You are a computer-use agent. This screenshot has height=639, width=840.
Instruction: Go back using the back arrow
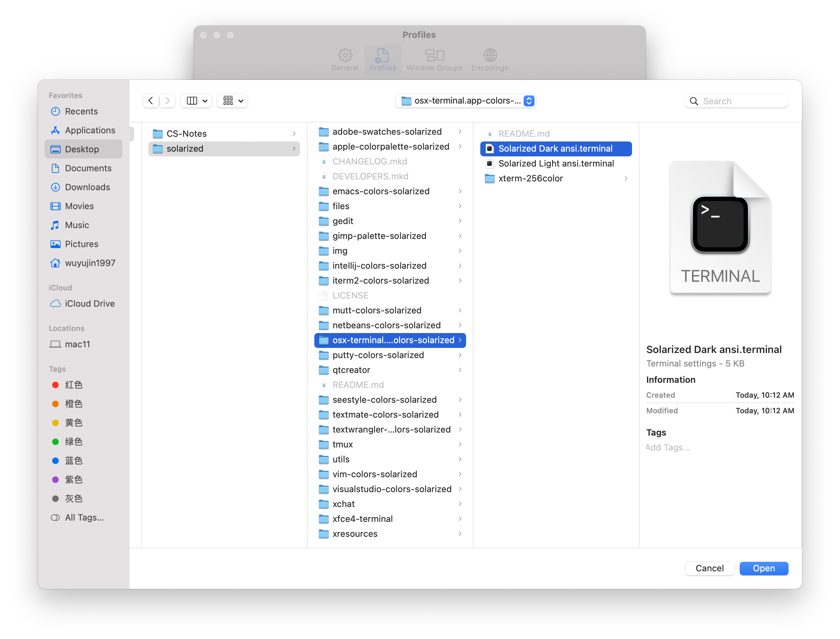[x=151, y=101]
